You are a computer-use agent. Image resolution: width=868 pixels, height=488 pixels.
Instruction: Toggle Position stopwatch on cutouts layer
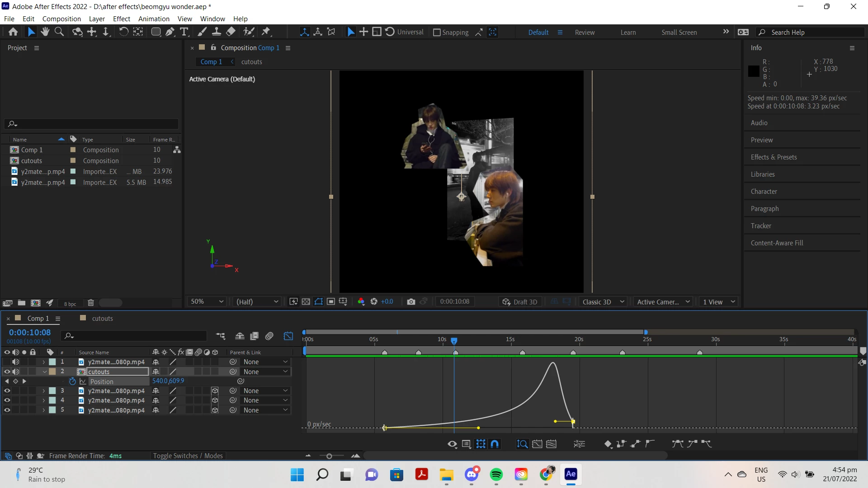[x=72, y=381]
